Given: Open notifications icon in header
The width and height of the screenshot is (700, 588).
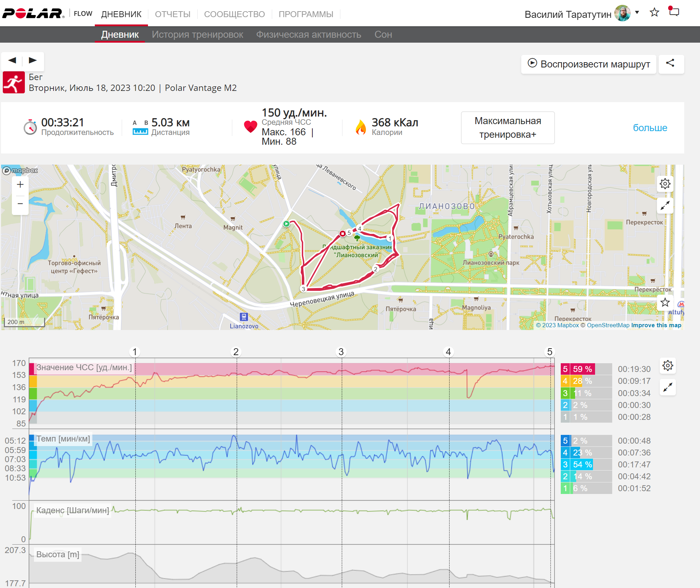Looking at the screenshot, I should click(x=674, y=12).
